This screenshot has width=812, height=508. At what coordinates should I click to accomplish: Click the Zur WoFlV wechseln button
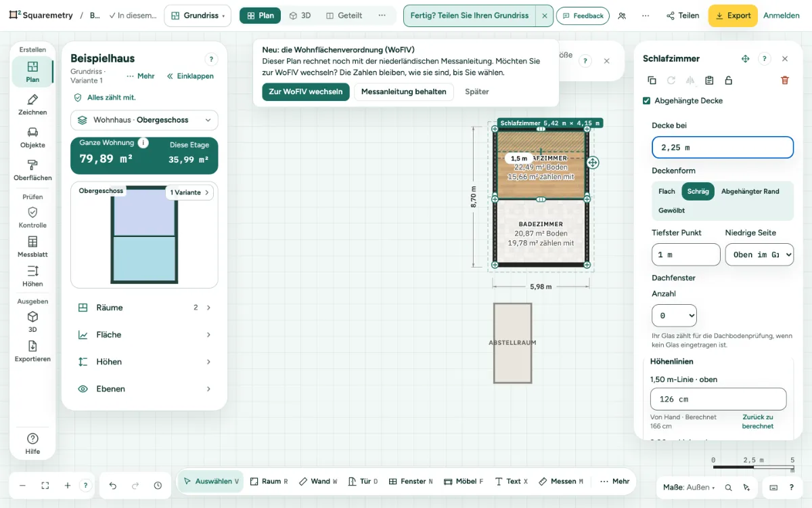(306, 91)
